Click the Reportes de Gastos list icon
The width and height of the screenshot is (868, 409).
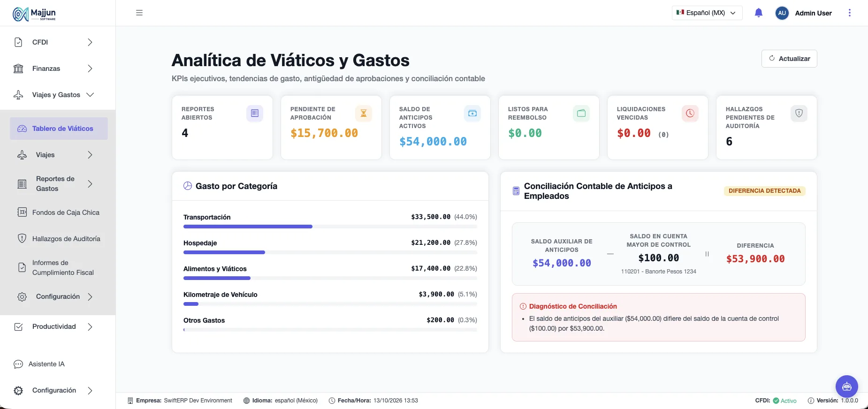(x=22, y=184)
